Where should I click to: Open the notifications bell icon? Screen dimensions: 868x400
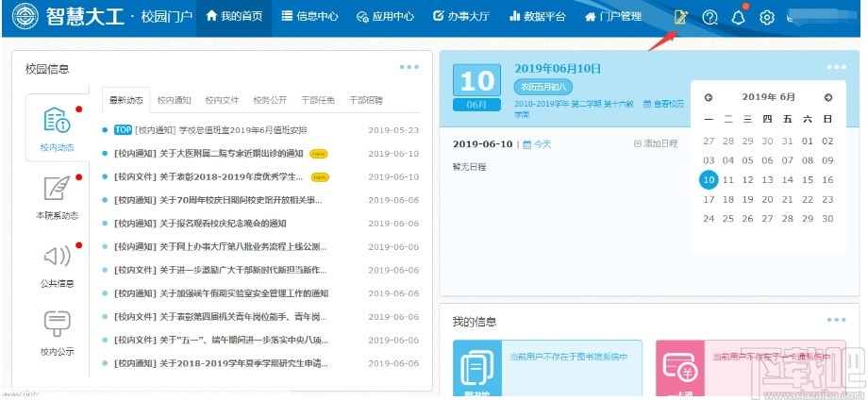(738, 18)
